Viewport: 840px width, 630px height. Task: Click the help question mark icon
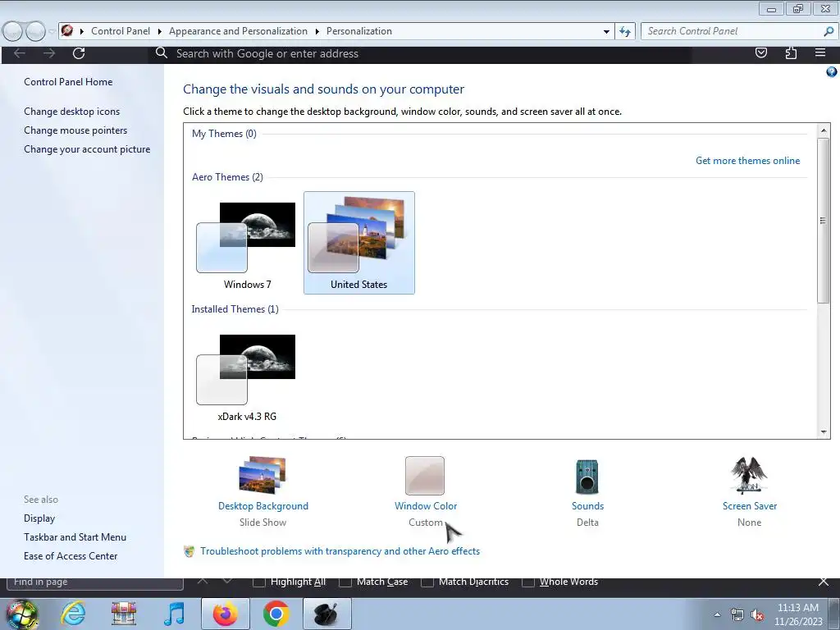pyautogui.click(x=831, y=72)
